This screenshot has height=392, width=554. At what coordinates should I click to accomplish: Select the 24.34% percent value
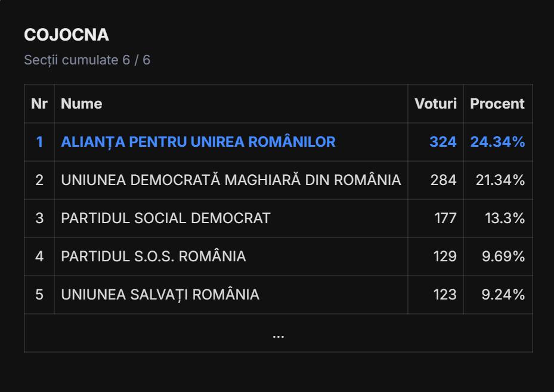coord(497,142)
